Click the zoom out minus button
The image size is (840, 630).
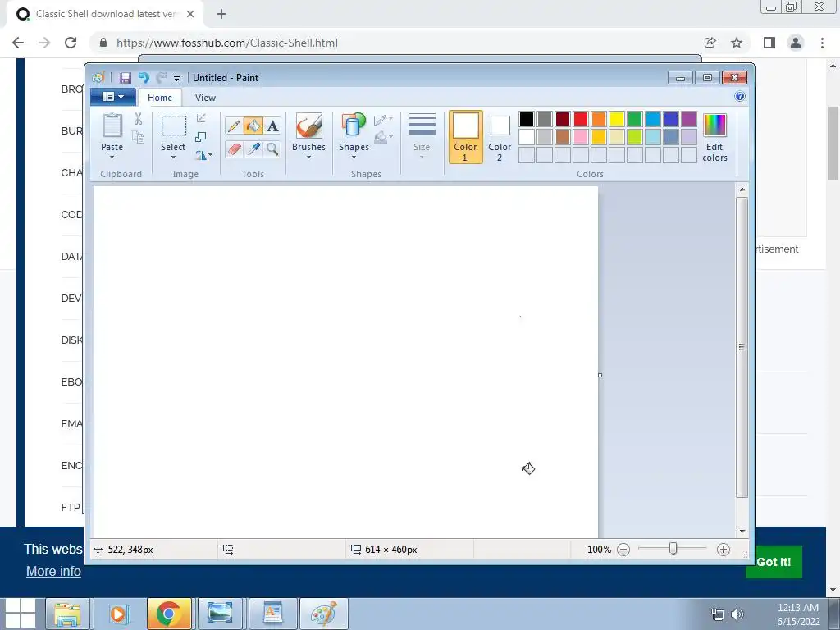[x=623, y=549]
